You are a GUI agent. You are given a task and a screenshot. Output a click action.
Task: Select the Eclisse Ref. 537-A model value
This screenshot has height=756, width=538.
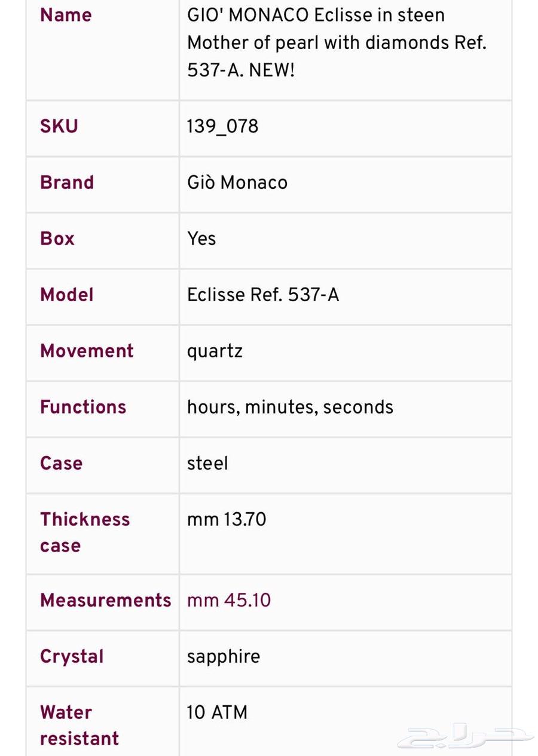(263, 295)
